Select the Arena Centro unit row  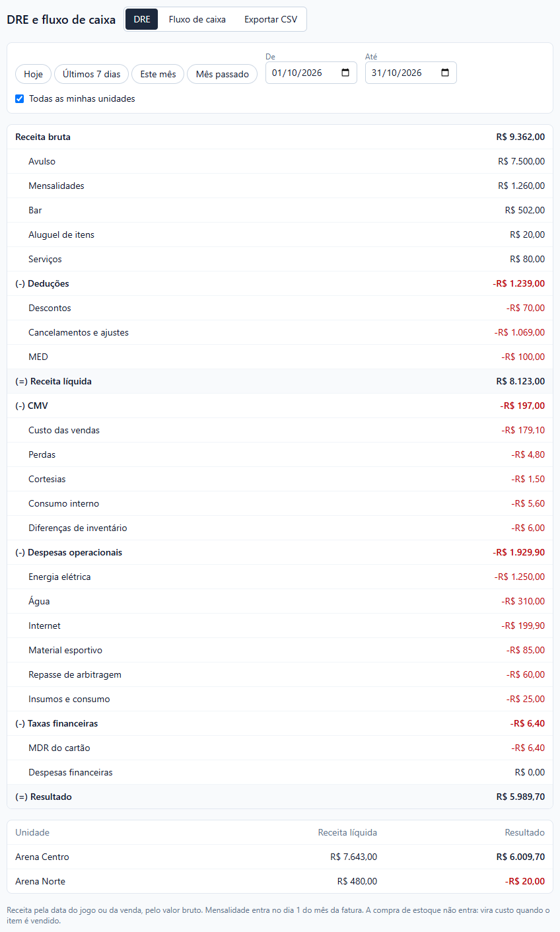coord(280,857)
